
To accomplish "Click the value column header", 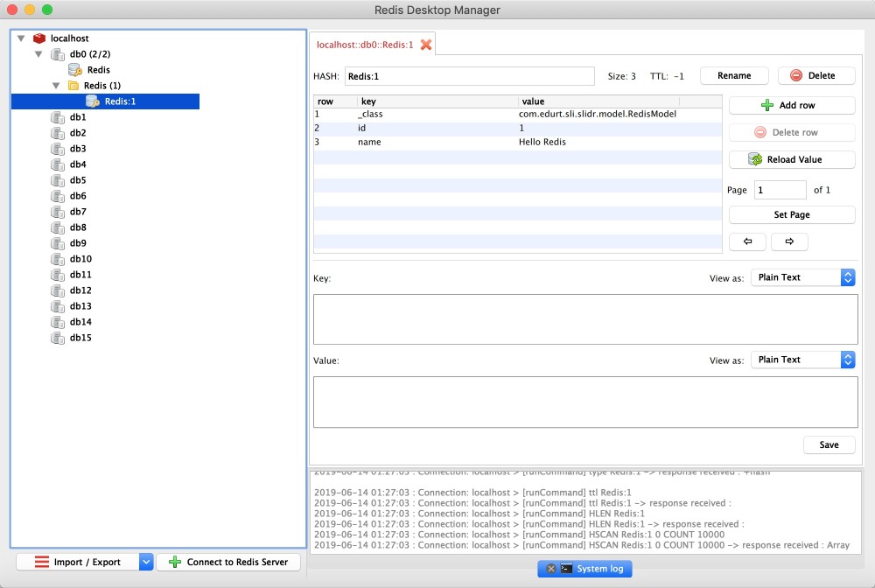I will [598, 101].
